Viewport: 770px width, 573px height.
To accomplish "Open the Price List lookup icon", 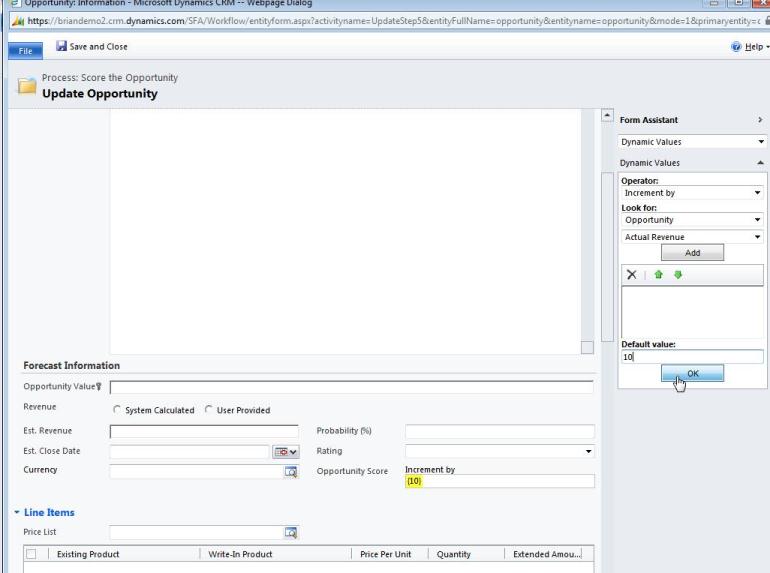I will pos(291,533).
